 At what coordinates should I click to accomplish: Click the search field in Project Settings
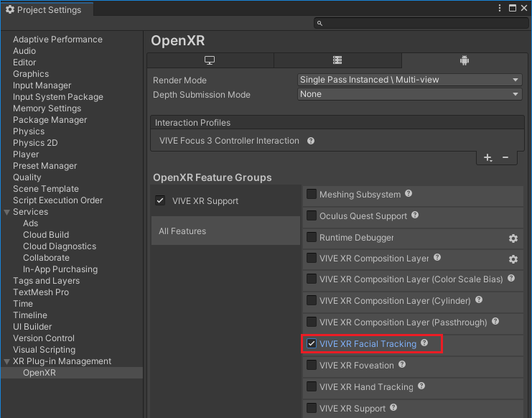[421, 23]
